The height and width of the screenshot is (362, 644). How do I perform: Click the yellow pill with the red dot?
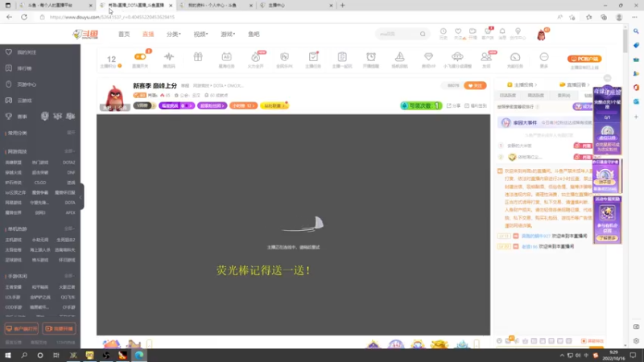click(x=274, y=105)
